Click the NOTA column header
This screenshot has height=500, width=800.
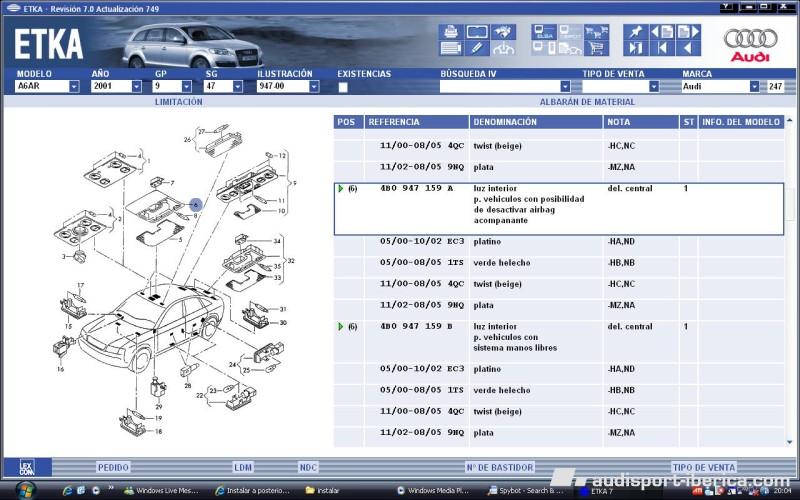pos(641,122)
